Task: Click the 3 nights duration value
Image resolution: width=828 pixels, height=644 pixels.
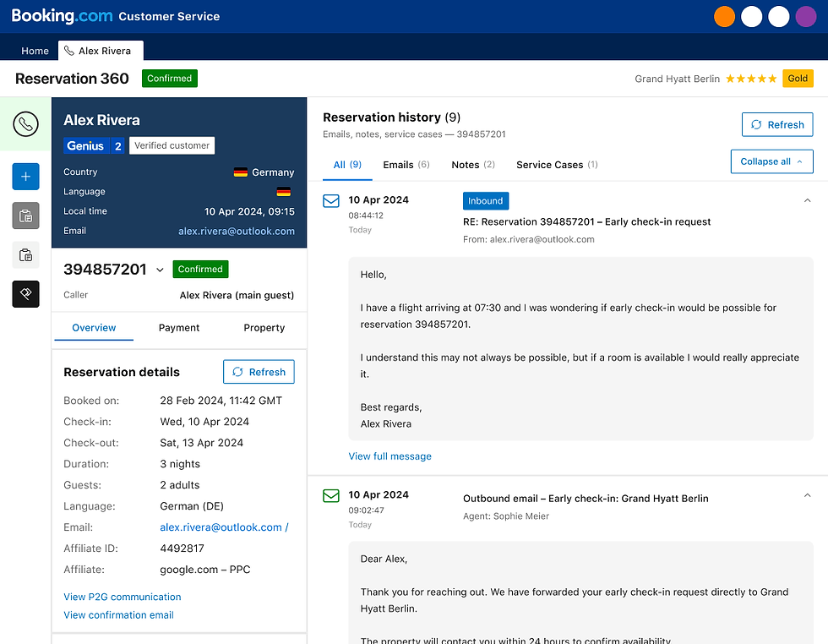Action: click(180, 464)
